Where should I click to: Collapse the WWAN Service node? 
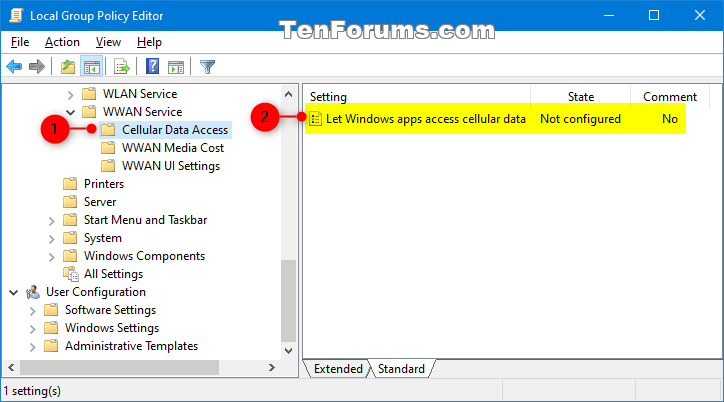pos(70,112)
